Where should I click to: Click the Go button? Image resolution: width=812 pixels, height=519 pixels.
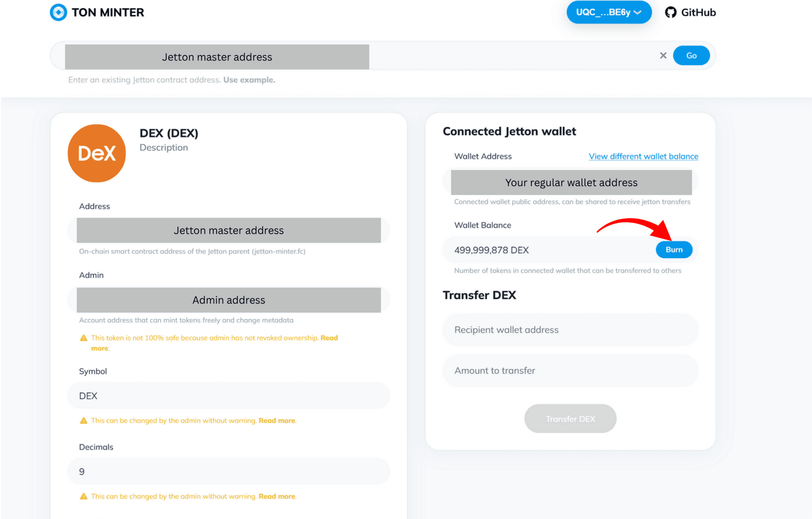pos(691,56)
